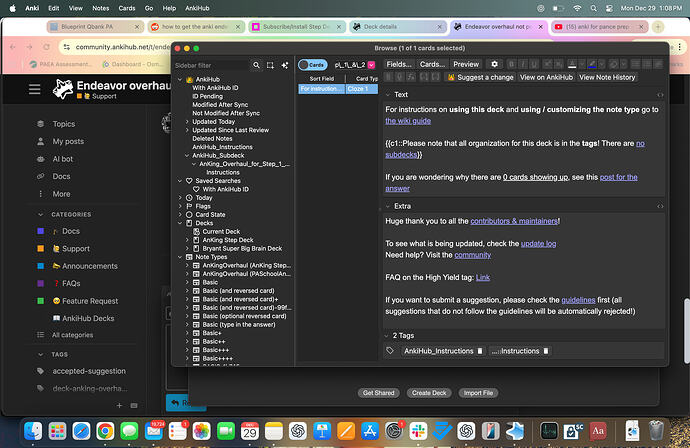The width and height of the screenshot is (690, 448).
Task: Click the Flags icon in sidebar
Action: pyautogui.click(x=189, y=206)
